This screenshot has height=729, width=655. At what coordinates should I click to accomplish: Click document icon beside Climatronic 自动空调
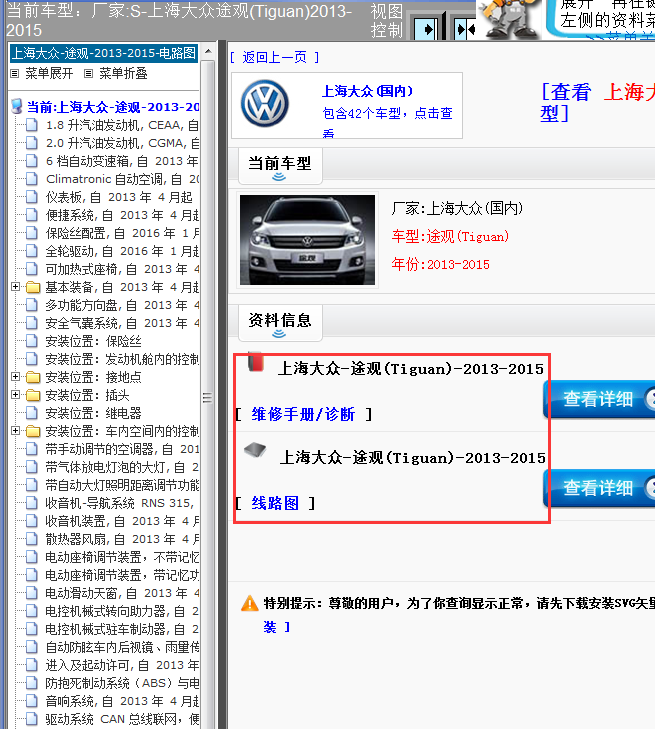[x=32, y=179]
